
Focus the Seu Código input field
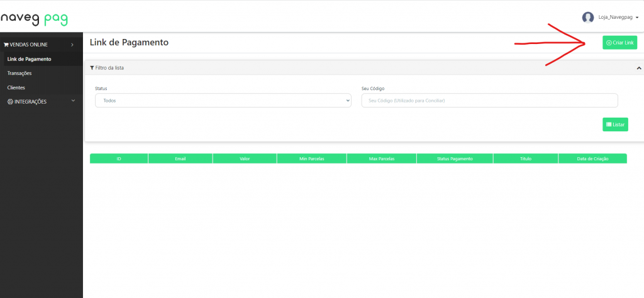click(489, 101)
